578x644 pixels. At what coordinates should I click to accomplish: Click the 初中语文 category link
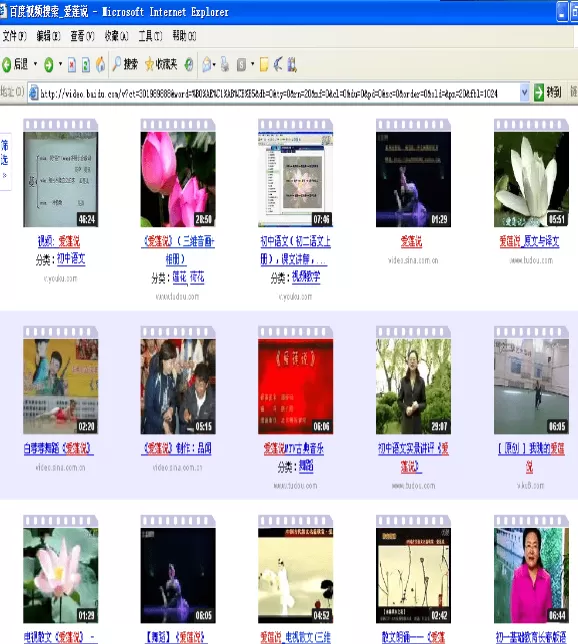pyautogui.click(x=71, y=259)
